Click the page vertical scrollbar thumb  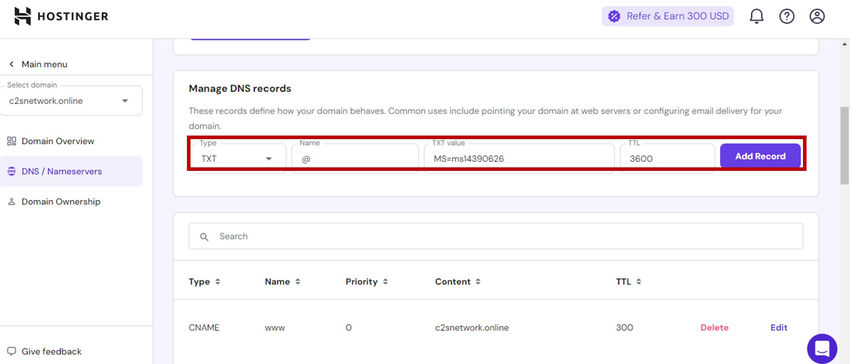(x=845, y=145)
